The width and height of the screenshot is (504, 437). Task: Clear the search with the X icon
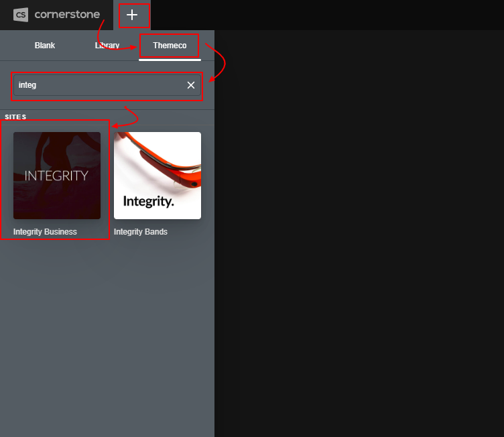tap(191, 85)
